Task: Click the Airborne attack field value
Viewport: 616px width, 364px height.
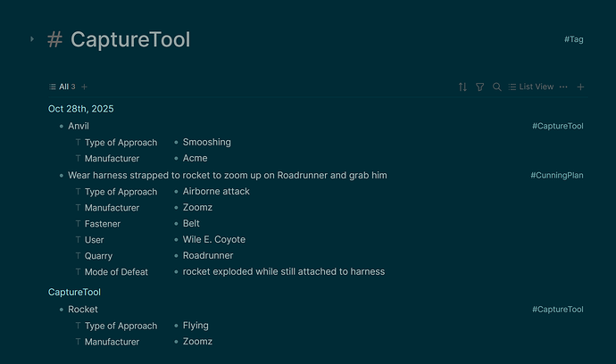Action: pyautogui.click(x=216, y=192)
